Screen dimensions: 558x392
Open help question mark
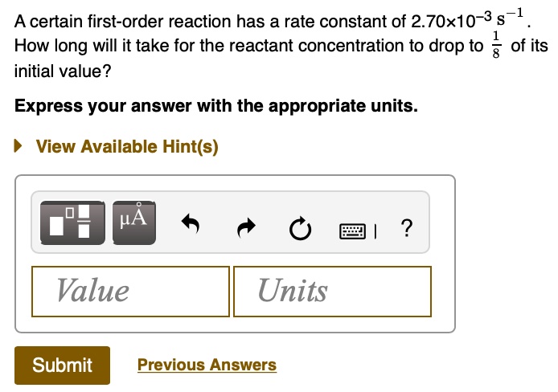[x=406, y=229]
